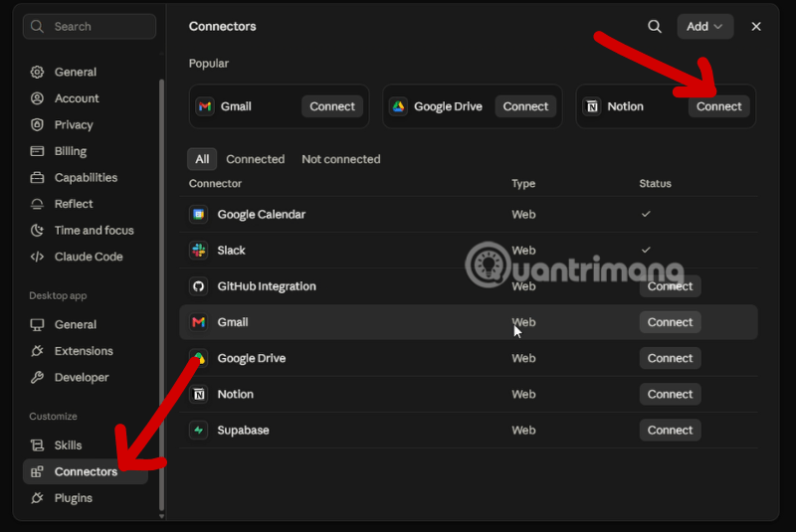Click the Notion icon in the list row
The image size is (796, 532).
point(198,394)
